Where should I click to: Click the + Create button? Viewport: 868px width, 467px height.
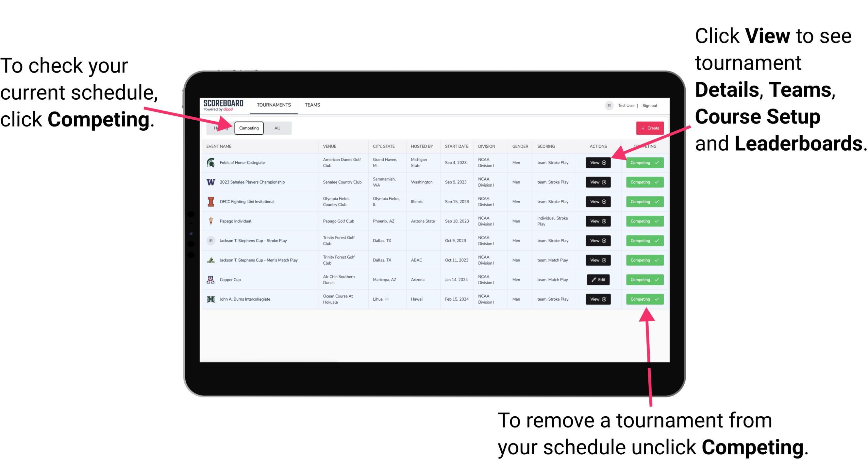(648, 128)
